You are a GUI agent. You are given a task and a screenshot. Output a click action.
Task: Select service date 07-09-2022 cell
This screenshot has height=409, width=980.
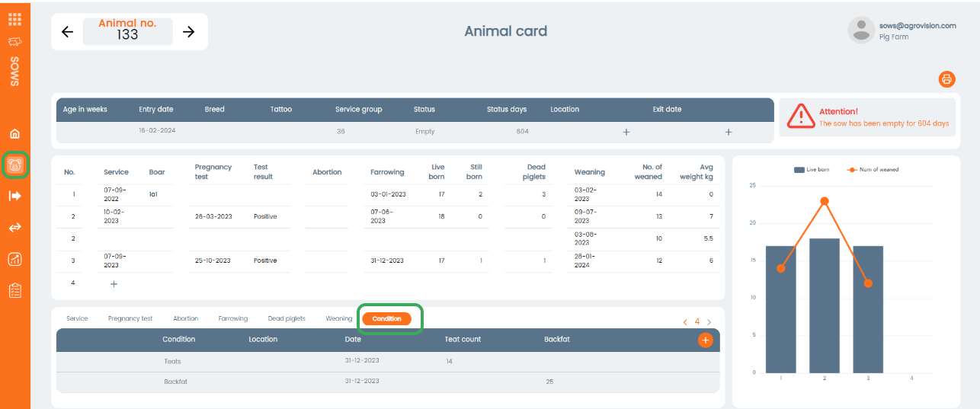(116, 194)
